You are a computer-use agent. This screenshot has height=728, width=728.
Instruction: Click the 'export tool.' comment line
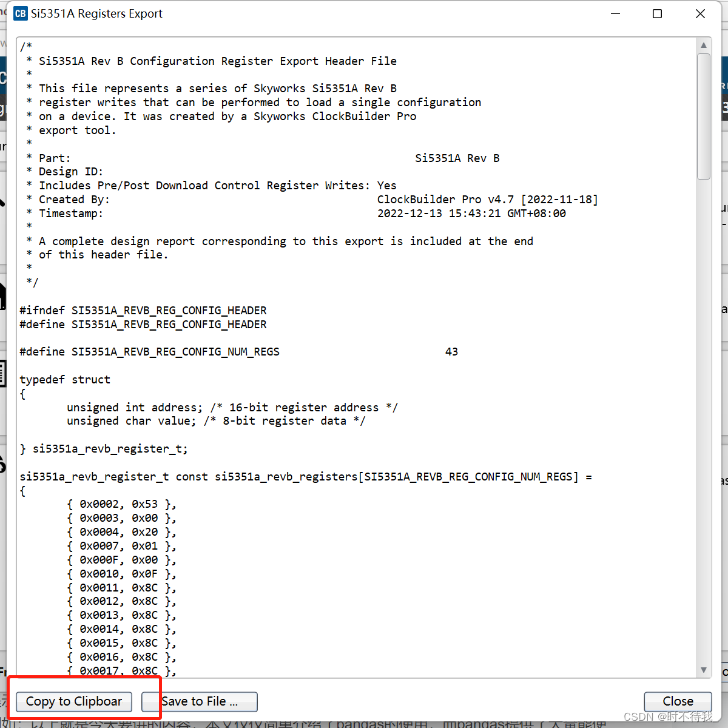click(71, 130)
